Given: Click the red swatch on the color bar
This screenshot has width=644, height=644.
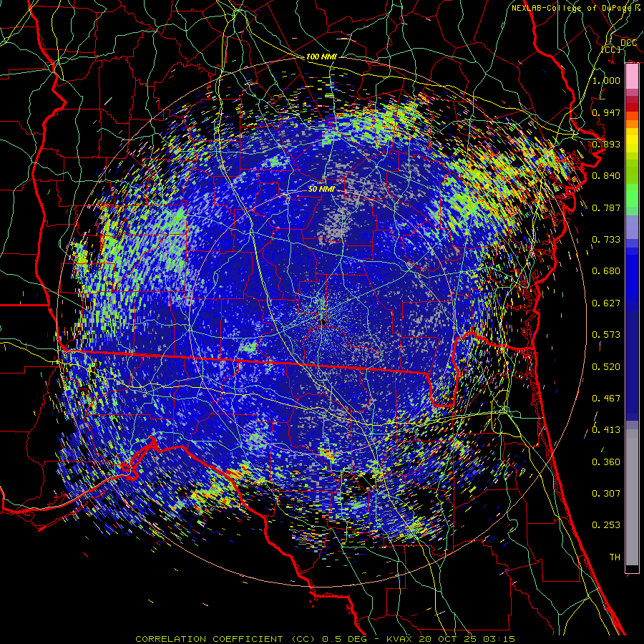Looking at the screenshot, I should click(x=632, y=107).
